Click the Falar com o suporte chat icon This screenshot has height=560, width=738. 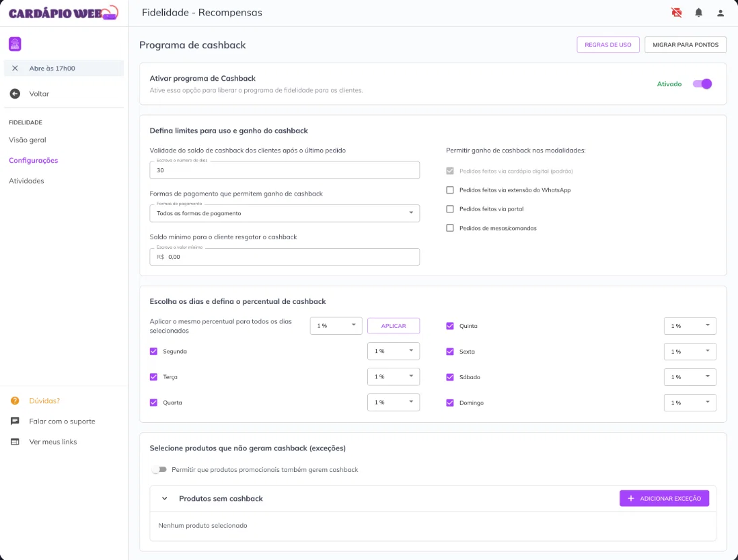click(15, 422)
